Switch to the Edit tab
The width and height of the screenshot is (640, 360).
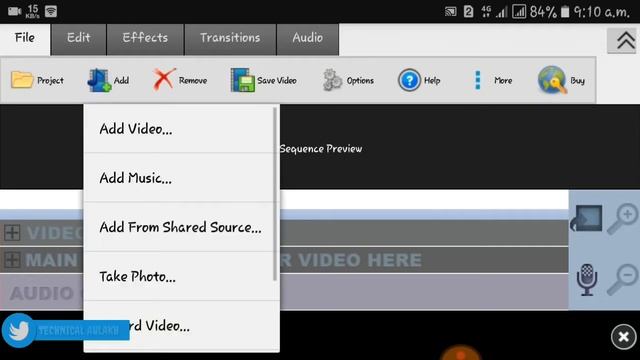point(79,39)
